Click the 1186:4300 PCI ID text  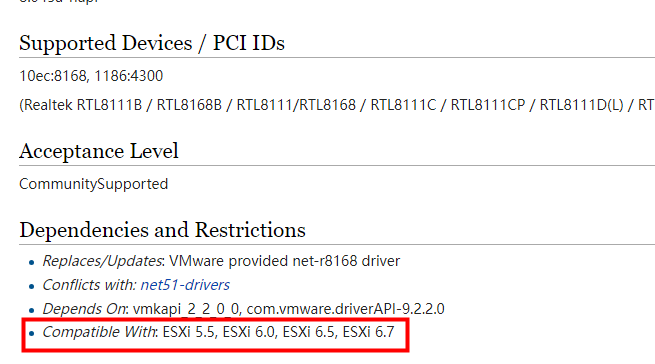(129, 76)
